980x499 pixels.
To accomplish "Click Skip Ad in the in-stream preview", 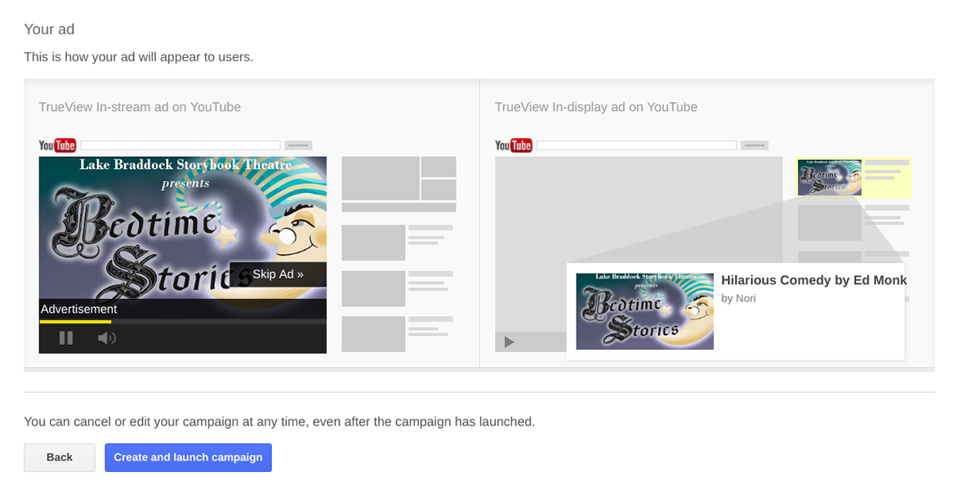I will [x=278, y=274].
